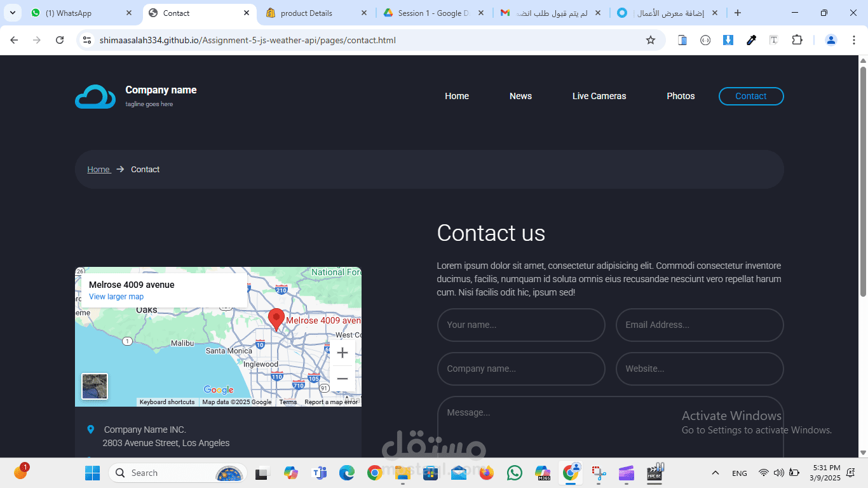Open Live Cameras navigation item

coord(599,96)
